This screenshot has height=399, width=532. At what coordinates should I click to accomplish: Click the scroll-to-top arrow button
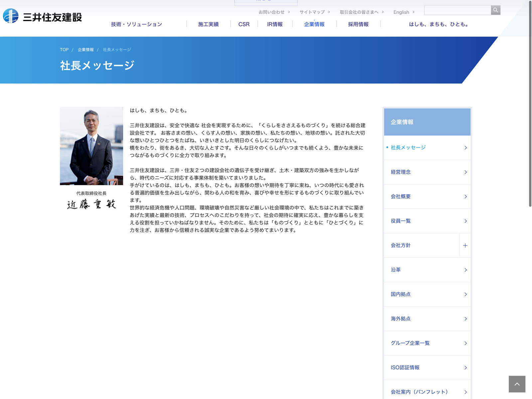[x=517, y=384]
